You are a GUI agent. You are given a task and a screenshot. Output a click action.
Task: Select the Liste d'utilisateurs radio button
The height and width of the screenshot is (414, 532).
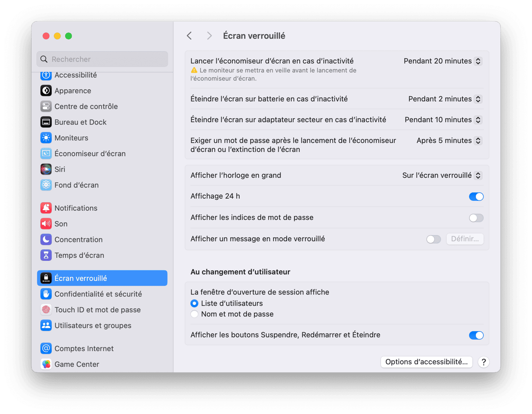coord(194,303)
